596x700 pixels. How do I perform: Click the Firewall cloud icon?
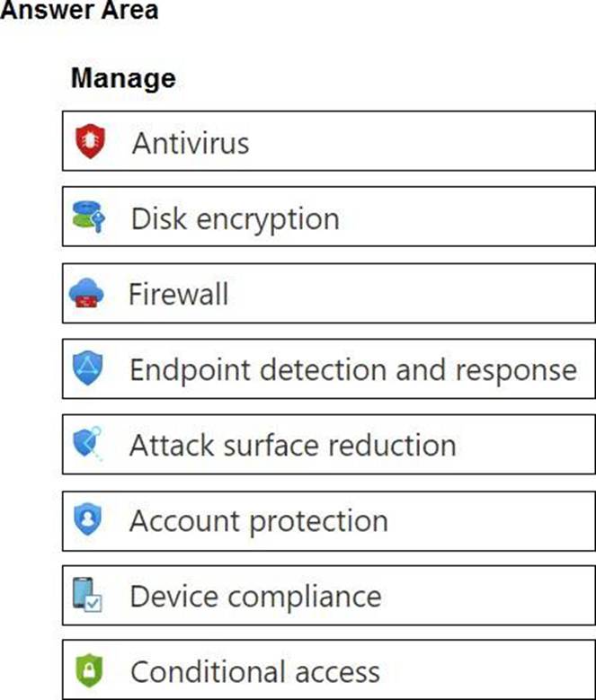click(x=86, y=294)
